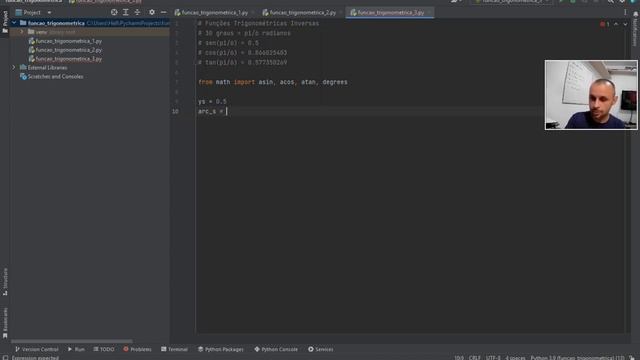This screenshot has height=360, width=640.
Task: Select External Libraries label in tree
Action: pos(47,68)
